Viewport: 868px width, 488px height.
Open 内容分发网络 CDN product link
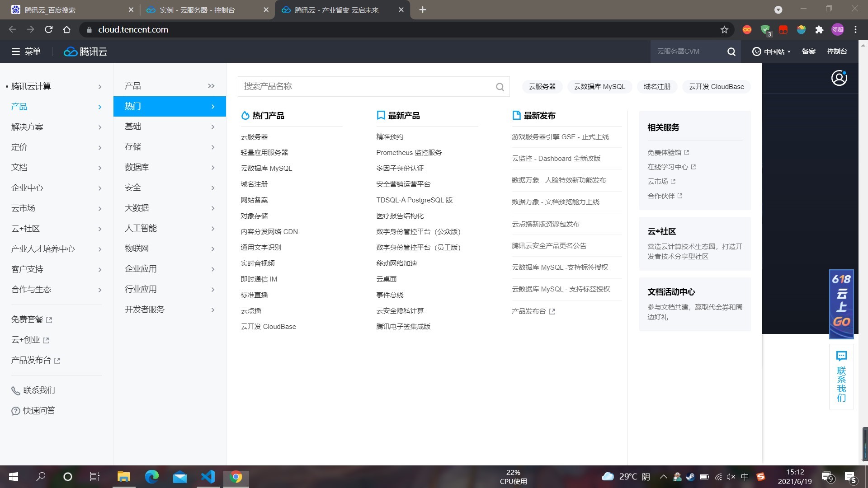(x=269, y=232)
